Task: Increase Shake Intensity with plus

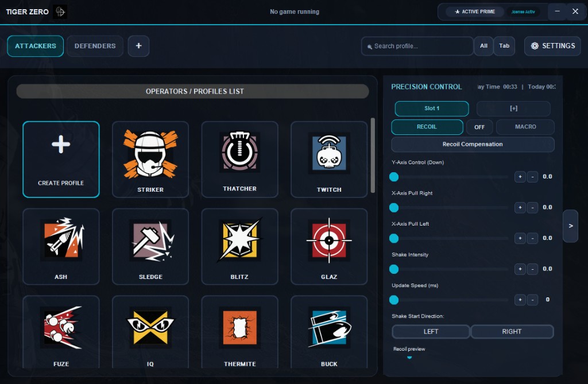Action: click(x=520, y=269)
